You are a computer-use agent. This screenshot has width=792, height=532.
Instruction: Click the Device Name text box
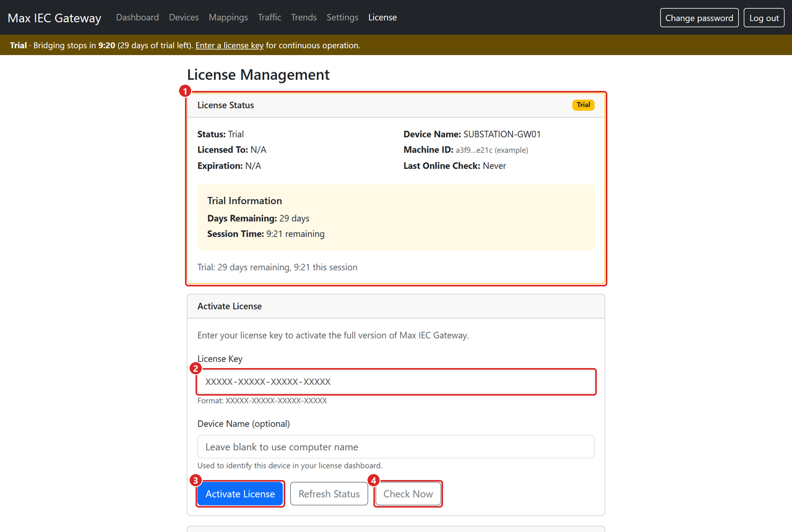tap(396, 447)
